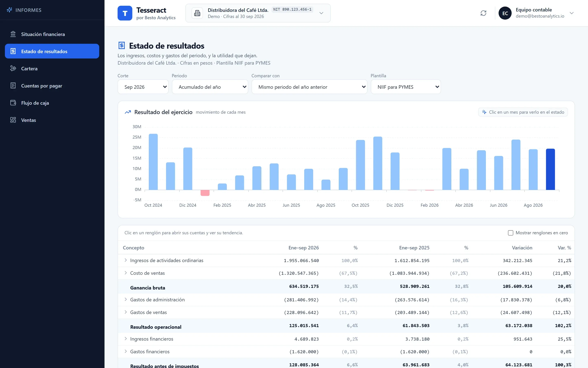This screenshot has height=368, width=588.
Task: Click the Resultado operacional row
Action: pos(346,326)
